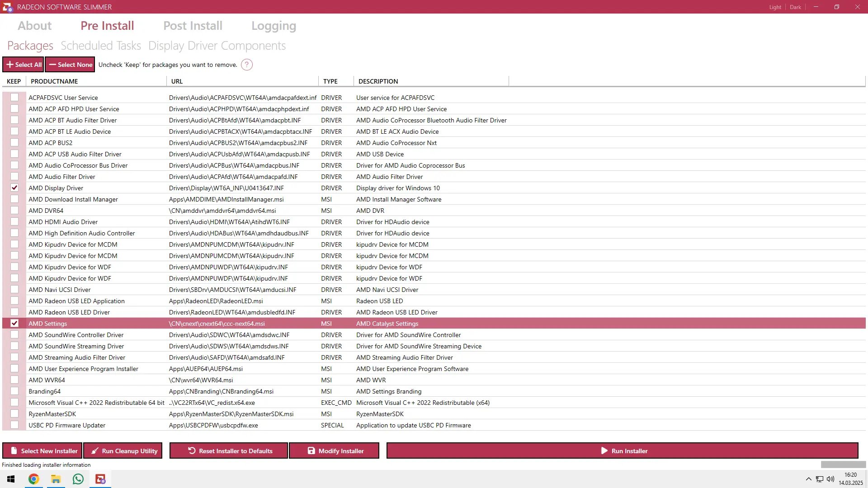Check Keep for RyzenMasterSDK
Viewport: 868px width, 488px height.
tap(14, 413)
